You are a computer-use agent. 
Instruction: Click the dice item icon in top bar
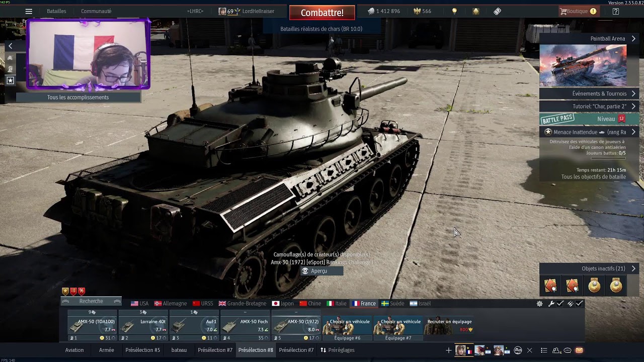tap(497, 11)
